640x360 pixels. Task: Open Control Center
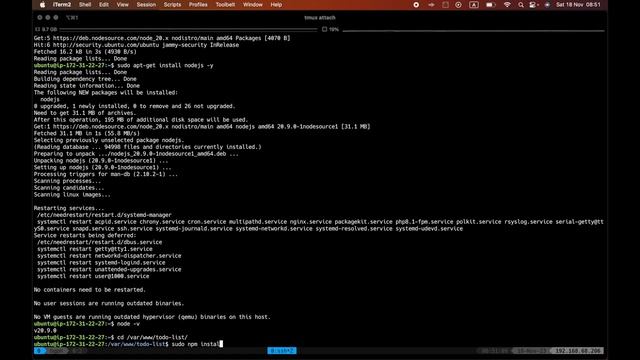[x=533, y=5]
